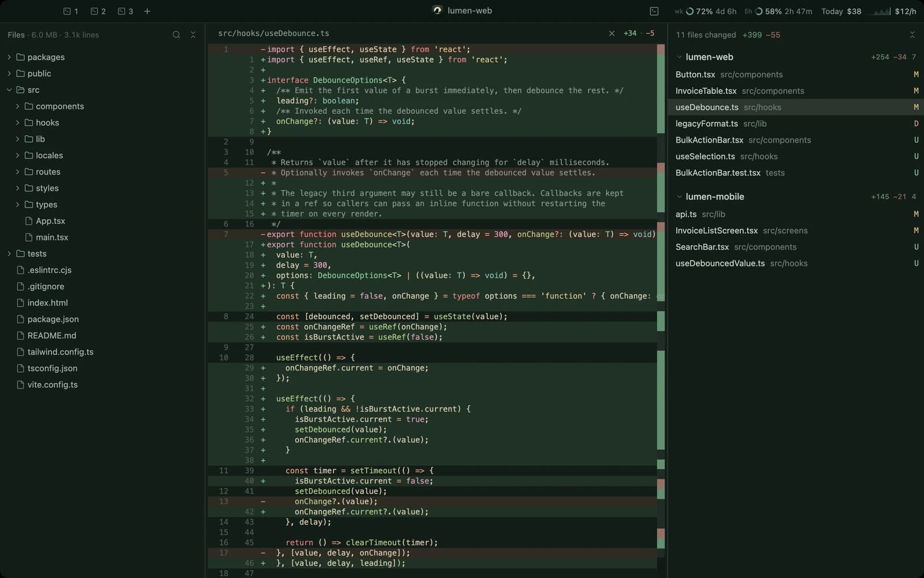Image resolution: width=924 pixels, height=578 pixels.
Task: Open App.tsx in the file tree
Action: (x=102, y=221)
